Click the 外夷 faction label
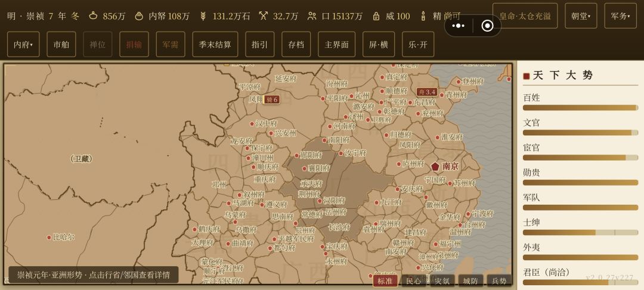Viewport: 644px width, 290px height. pos(531,247)
